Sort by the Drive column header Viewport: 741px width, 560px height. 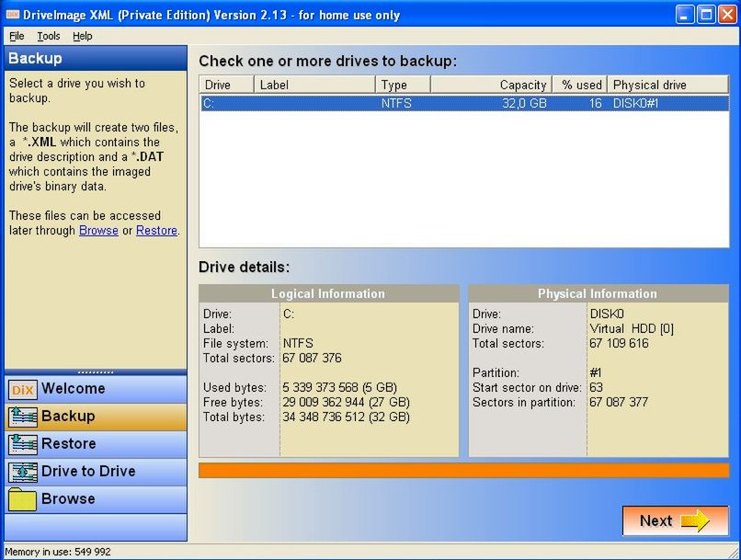[x=227, y=85]
